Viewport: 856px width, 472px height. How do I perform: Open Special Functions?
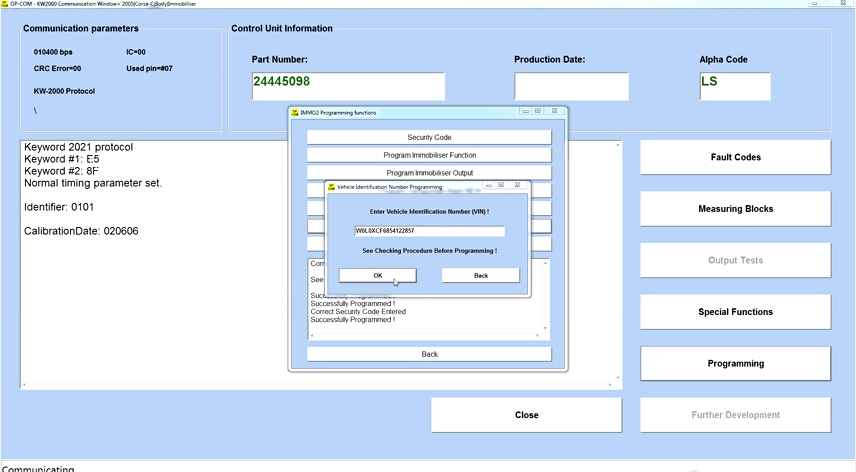(735, 312)
